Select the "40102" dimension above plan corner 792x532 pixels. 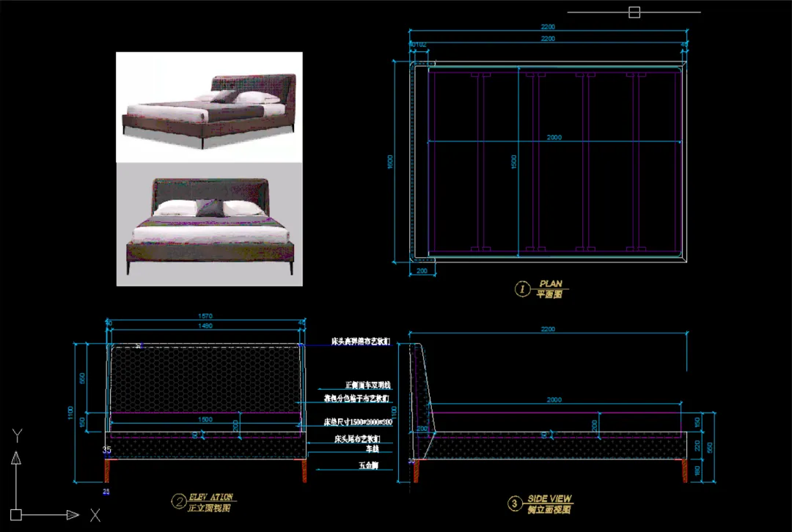(417, 45)
